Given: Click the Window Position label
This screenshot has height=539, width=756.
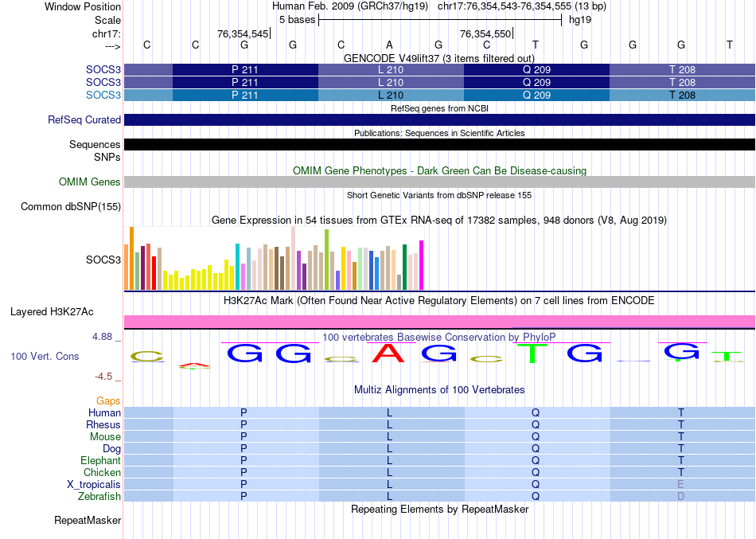Looking at the screenshot, I should pos(83,6).
